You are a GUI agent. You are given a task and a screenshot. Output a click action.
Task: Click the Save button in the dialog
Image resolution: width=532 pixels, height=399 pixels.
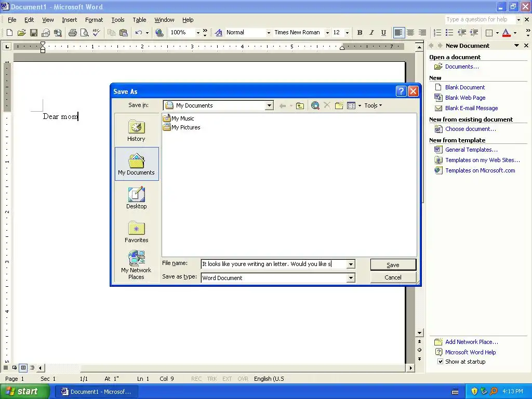pyautogui.click(x=393, y=265)
